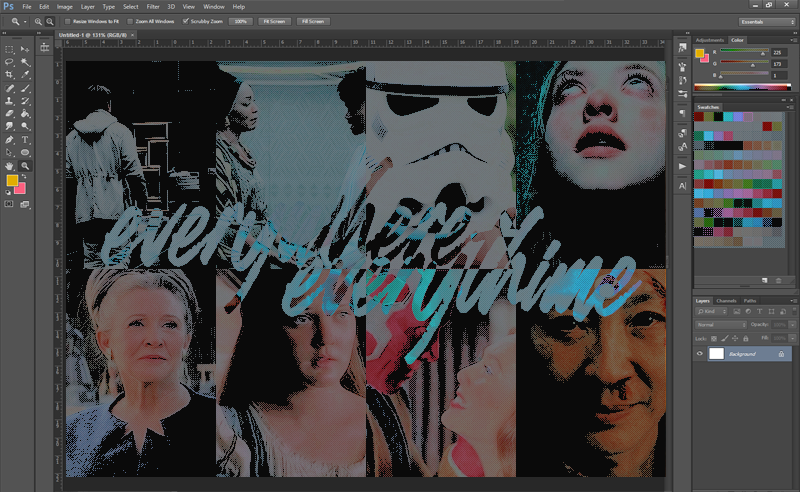Toggle lock position icon
The width and height of the screenshot is (800, 492).
click(x=735, y=338)
